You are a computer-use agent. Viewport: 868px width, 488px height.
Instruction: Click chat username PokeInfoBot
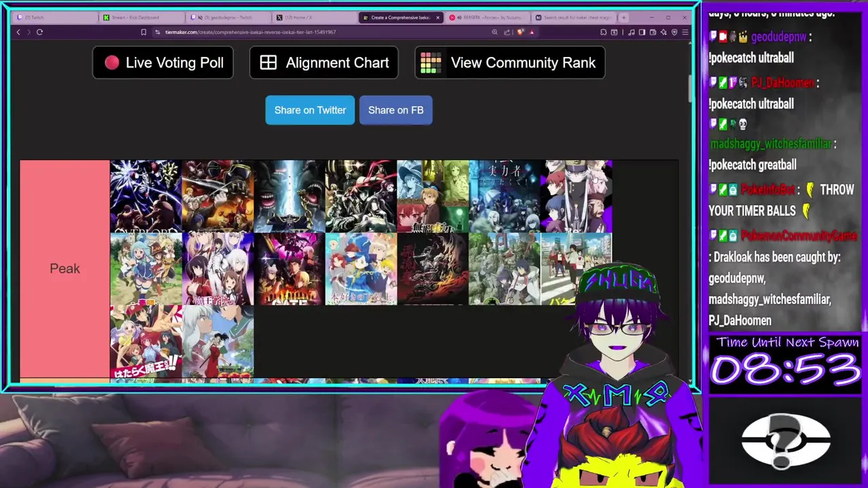coord(768,190)
